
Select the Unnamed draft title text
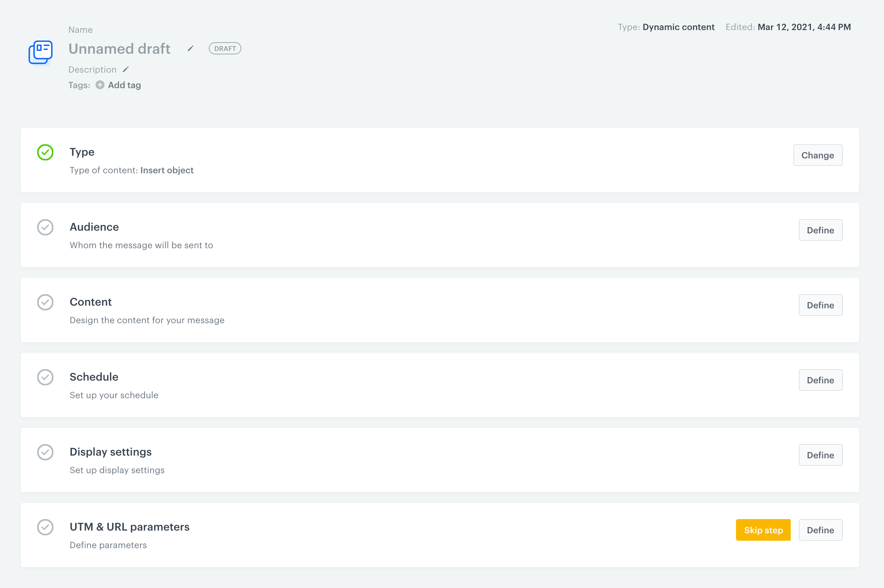(119, 49)
